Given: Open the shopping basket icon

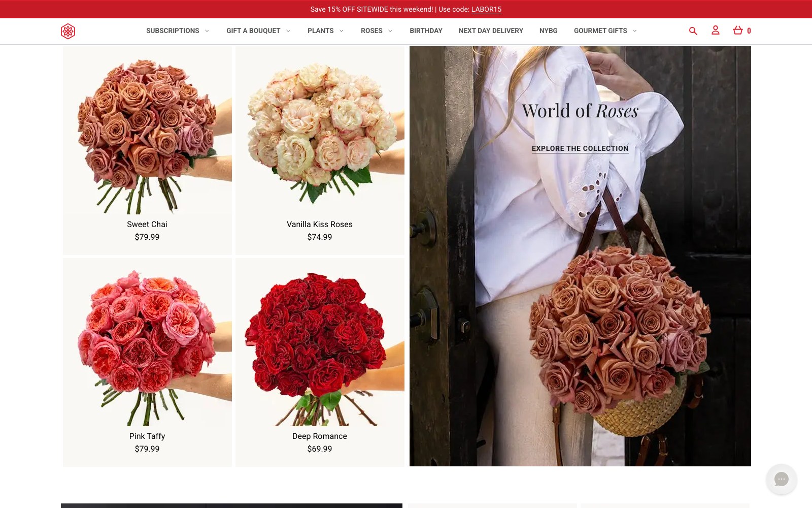Looking at the screenshot, I should coord(738,30).
